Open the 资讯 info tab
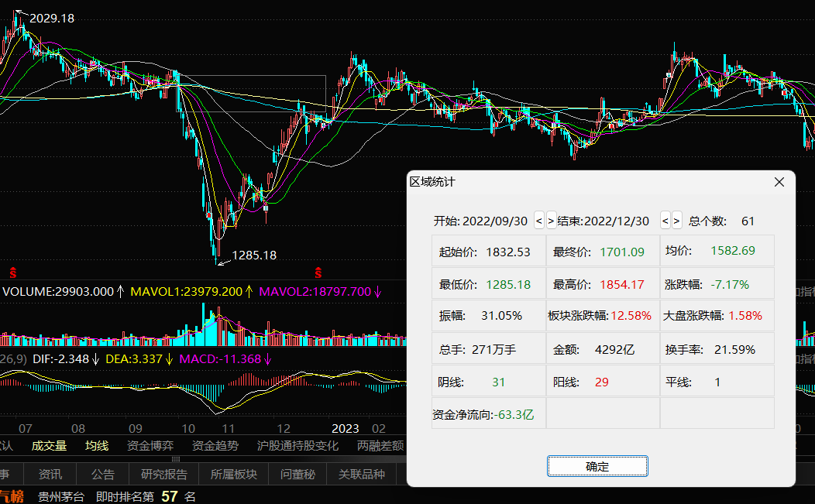The width and height of the screenshot is (815, 504). click(50, 475)
